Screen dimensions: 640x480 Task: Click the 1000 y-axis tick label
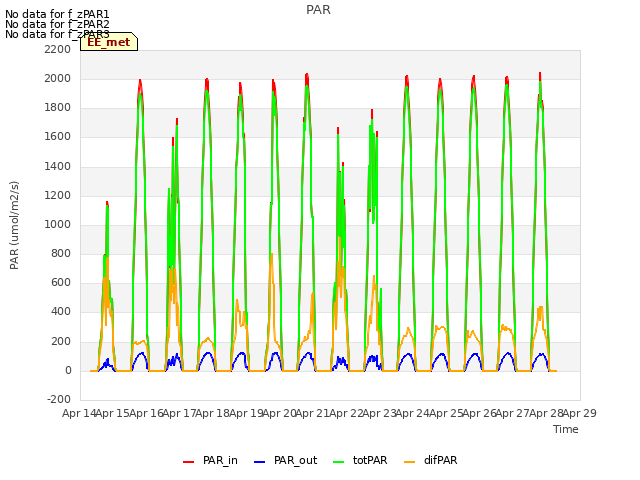pos(58,224)
